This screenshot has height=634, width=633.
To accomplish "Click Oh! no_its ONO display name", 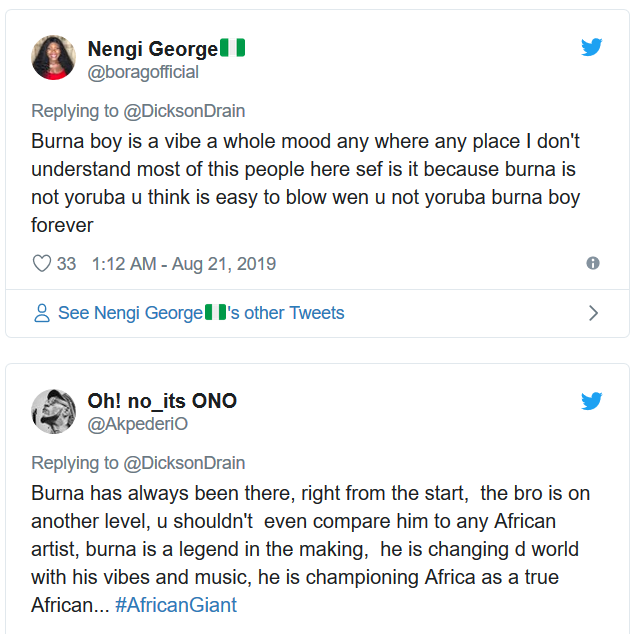I will (162, 401).
